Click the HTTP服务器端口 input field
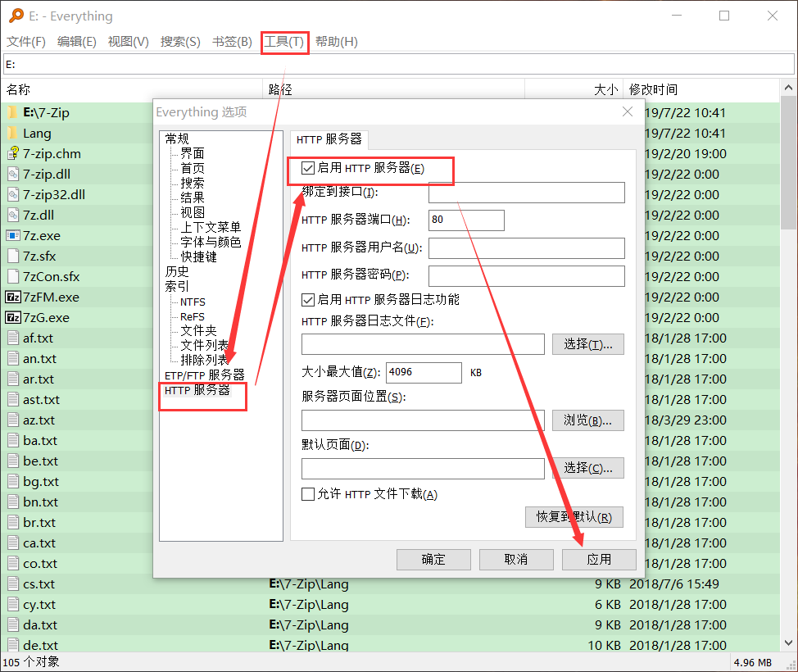 pyautogui.click(x=465, y=220)
